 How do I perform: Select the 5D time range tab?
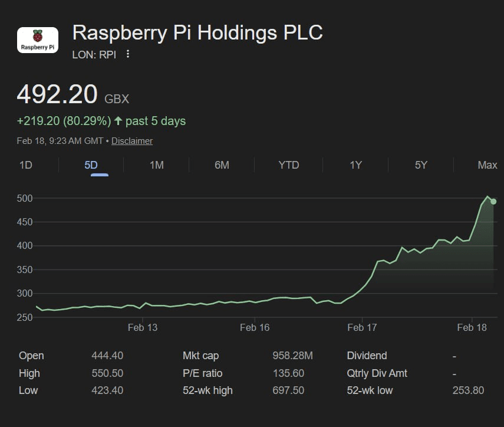click(91, 165)
